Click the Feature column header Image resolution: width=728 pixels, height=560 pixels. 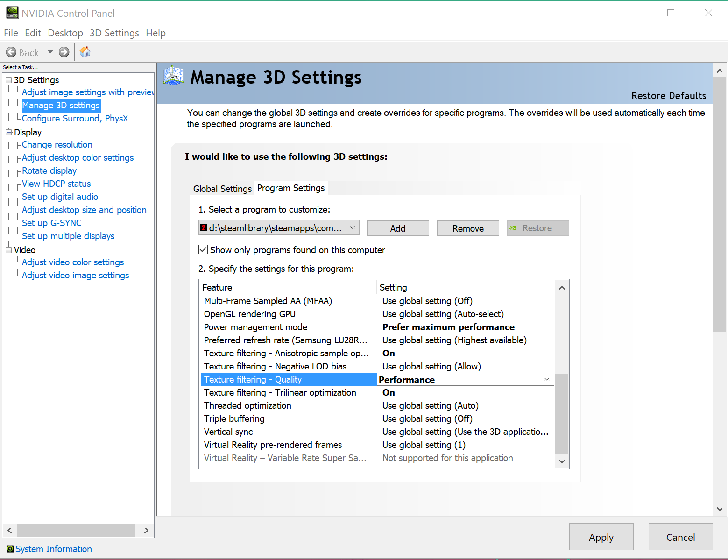288,287
